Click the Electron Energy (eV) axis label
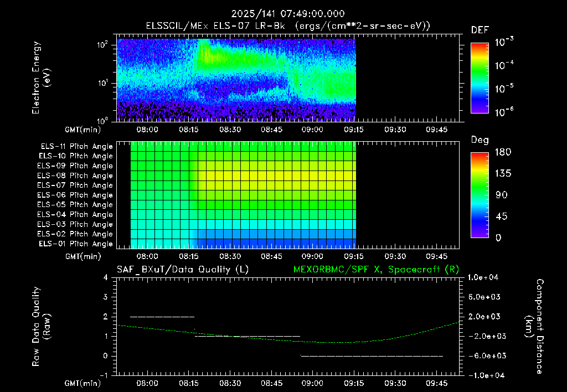The height and width of the screenshot is (392, 567). pos(40,78)
